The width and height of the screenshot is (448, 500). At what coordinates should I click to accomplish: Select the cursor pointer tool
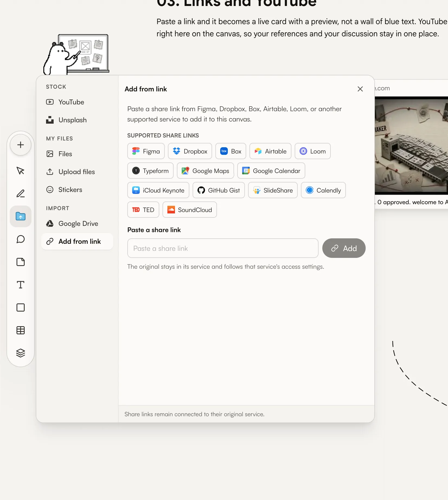[x=21, y=171]
